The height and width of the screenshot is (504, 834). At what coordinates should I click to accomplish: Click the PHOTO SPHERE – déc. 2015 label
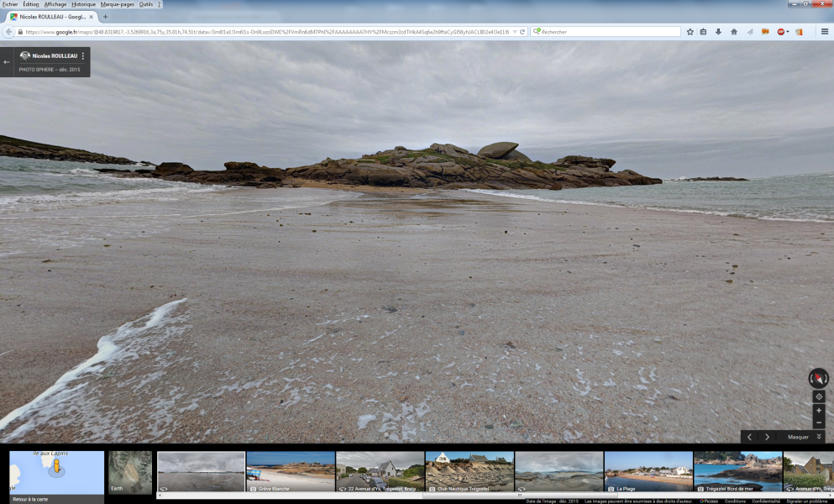[50, 70]
